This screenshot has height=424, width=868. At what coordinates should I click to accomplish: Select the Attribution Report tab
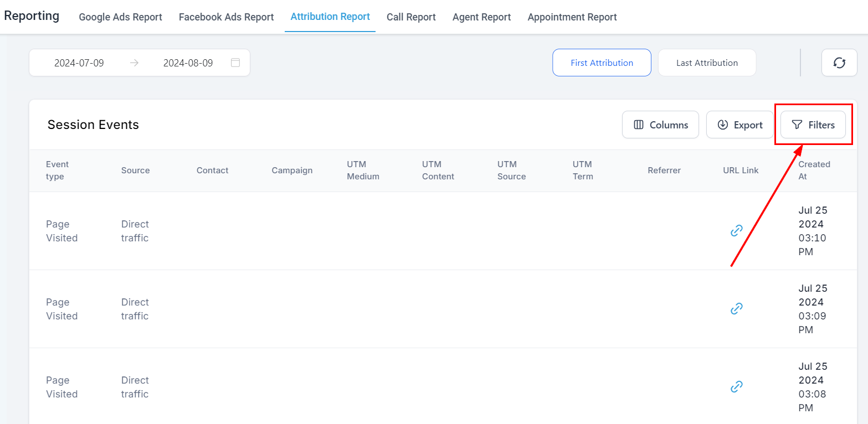(x=330, y=17)
